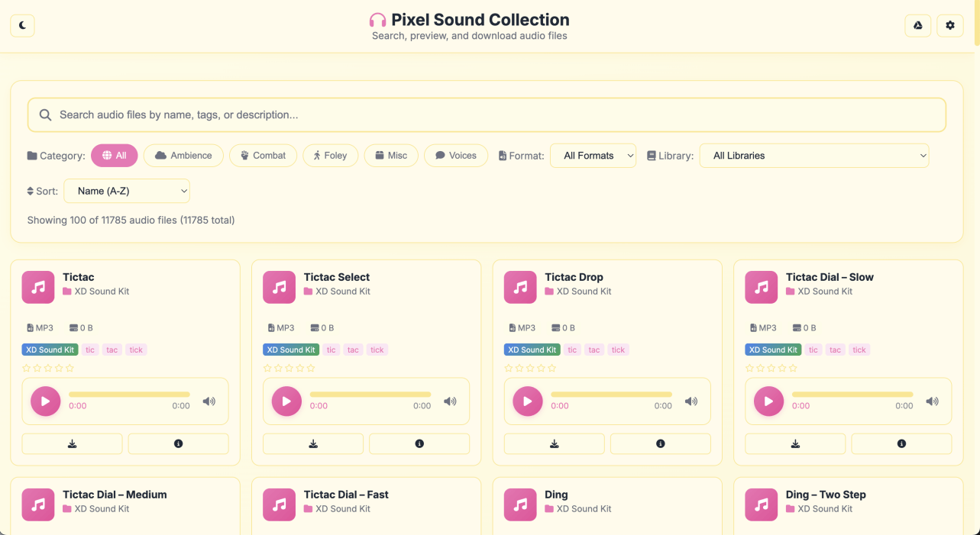This screenshot has width=980, height=535.
Task: Download the Tictac Drop audio file
Action: (x=555, y=443)
